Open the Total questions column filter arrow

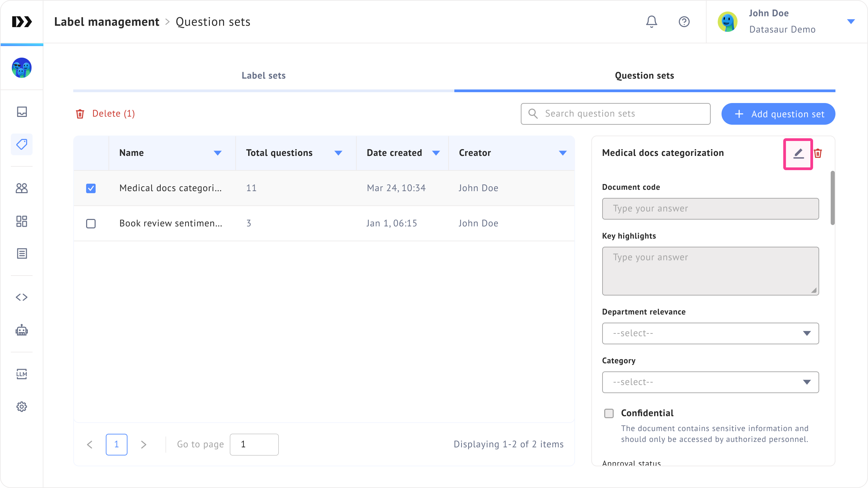pyautogui.click(x=338, y=153)
